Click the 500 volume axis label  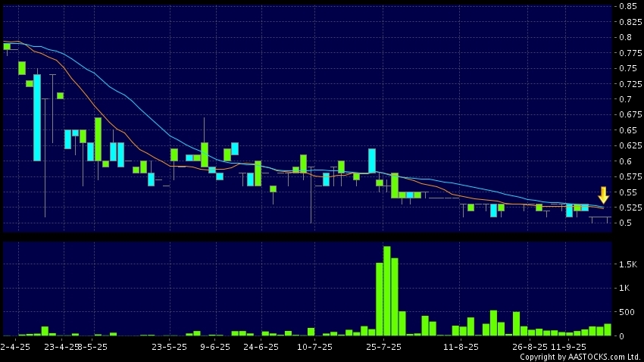click(x=627, y=312)
